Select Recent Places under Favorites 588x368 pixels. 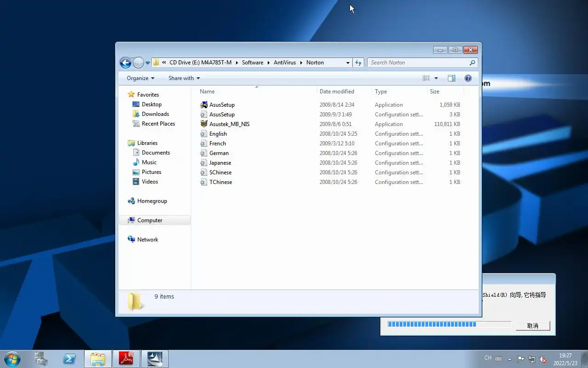pos(158,124)
